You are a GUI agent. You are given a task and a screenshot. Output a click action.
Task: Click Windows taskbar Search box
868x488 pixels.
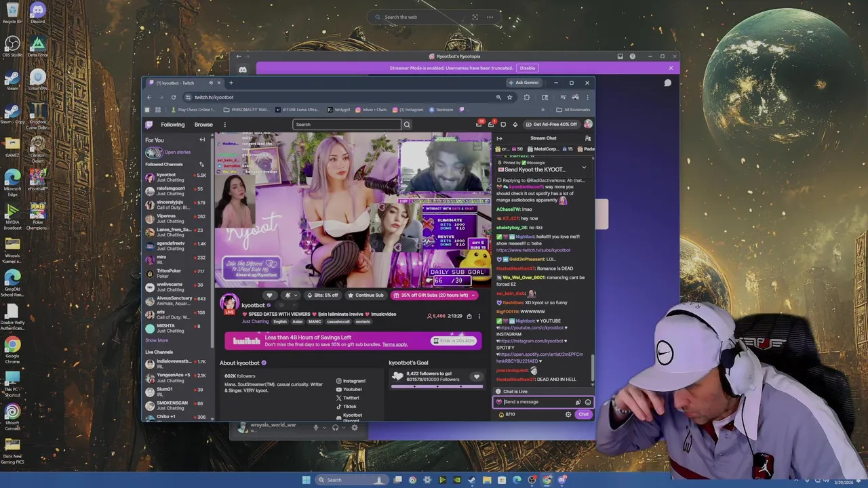pos(353,480)
